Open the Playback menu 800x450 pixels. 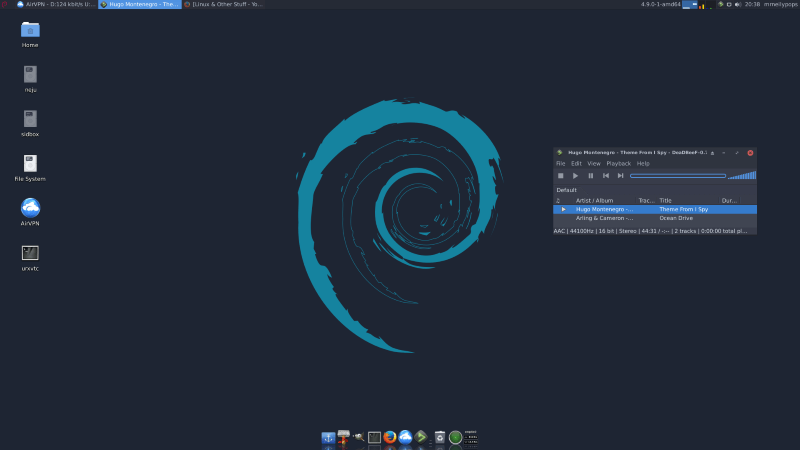point(618,163)
